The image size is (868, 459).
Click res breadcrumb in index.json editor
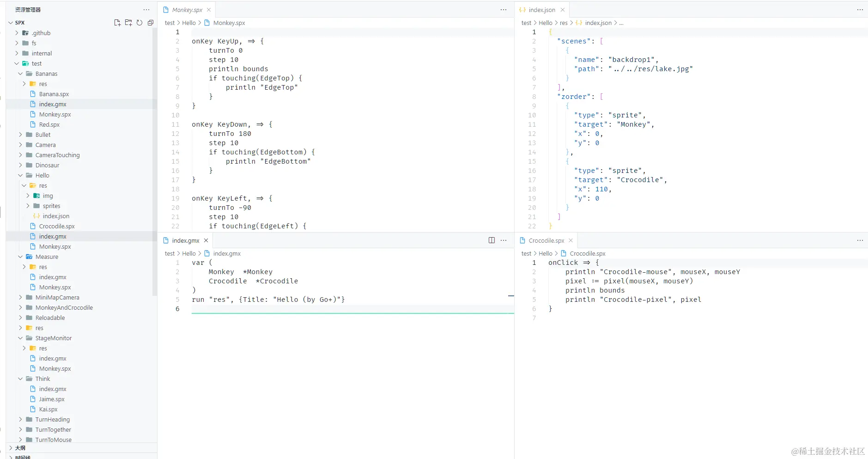click(x=564, y=23)
